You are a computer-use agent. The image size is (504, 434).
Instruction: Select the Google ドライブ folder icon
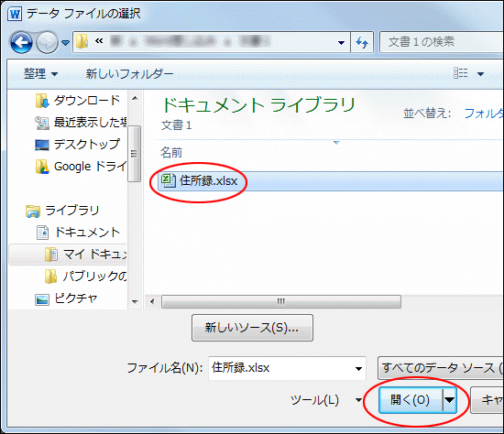42,167
